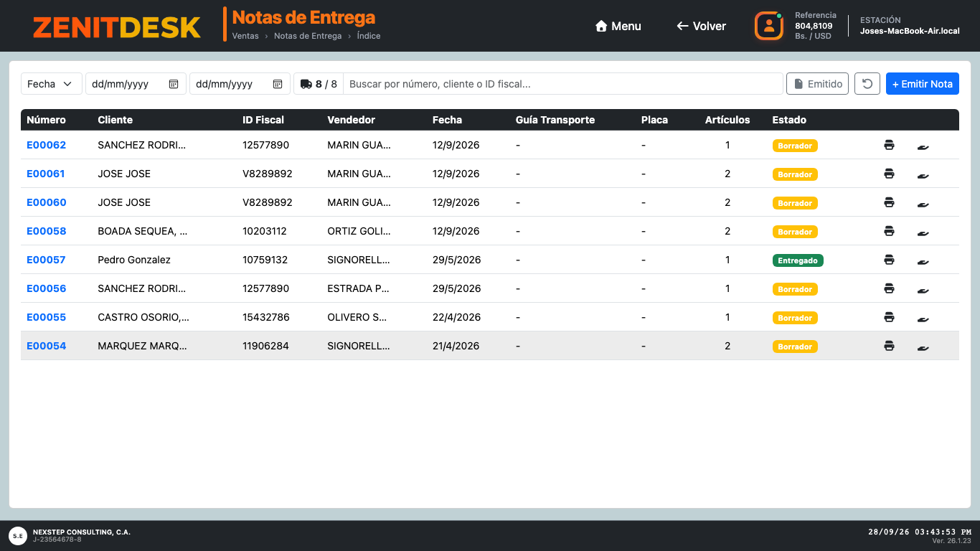This screenshot has height=551, width=980.
Task: Click the Estado column header
Action: pos(789,120)
